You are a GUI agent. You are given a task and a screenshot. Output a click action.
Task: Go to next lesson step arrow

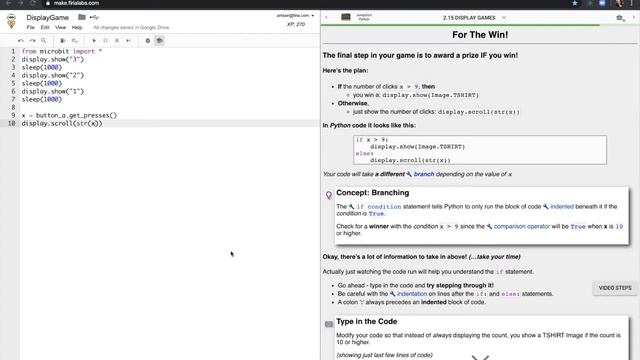coord(634,18)
